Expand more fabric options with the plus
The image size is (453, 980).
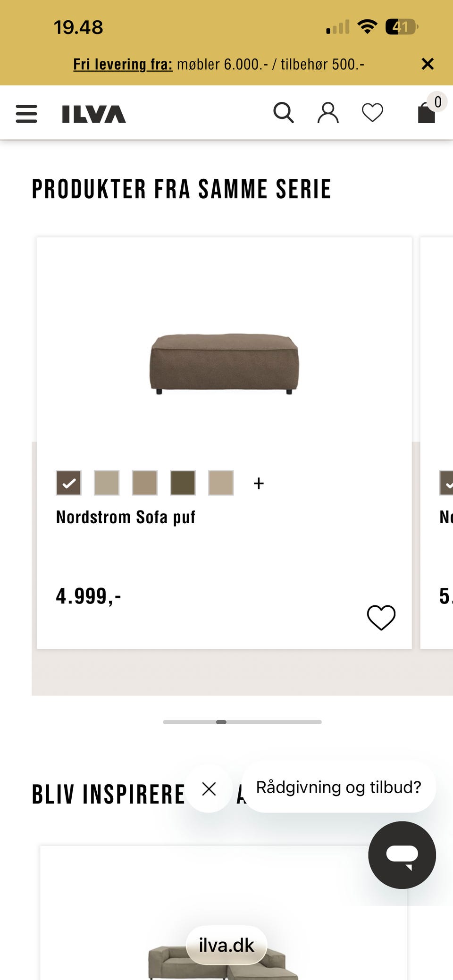(x=259, y=483)
